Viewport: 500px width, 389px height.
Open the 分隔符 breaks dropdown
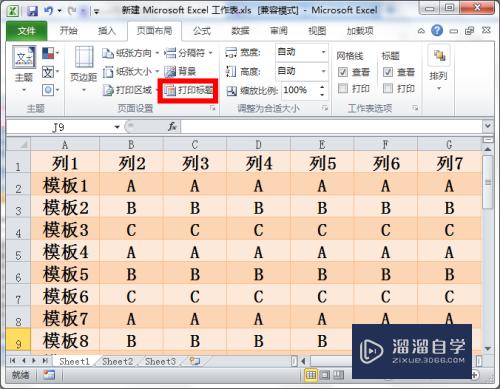coord(189,53)
